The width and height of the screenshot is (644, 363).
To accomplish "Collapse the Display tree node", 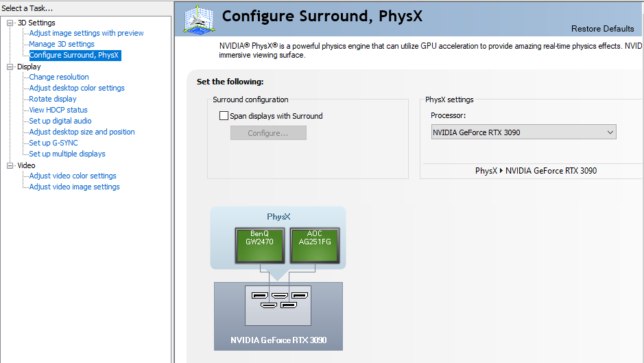I will pyautogui.click(x=10, y=67).
